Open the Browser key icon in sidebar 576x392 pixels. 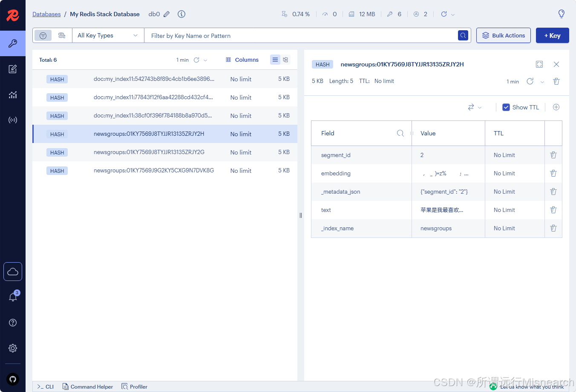13,43
